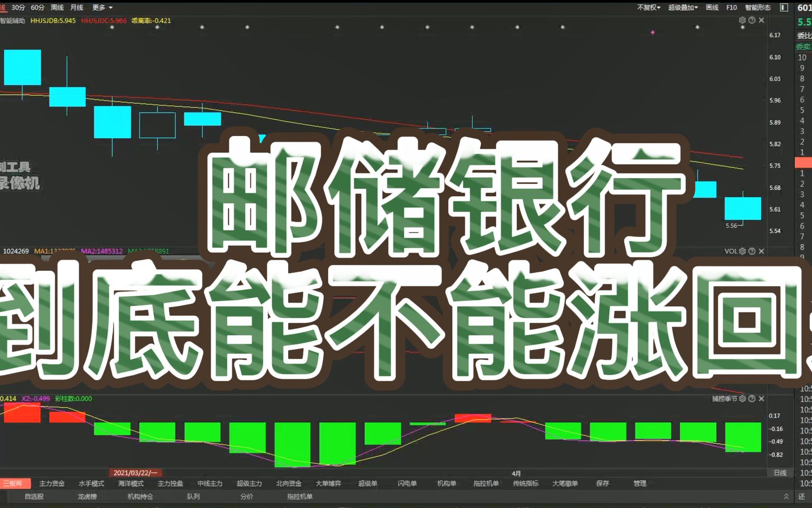The height and width of the screenshot is (508, 812).
Task: Click the 乖离率:-0.421 value
Action: [151, 21]
